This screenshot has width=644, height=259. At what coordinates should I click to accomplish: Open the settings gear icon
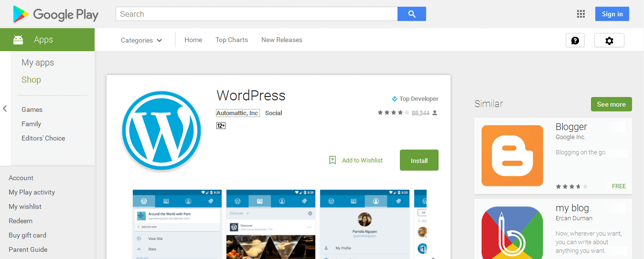[609, 41]
